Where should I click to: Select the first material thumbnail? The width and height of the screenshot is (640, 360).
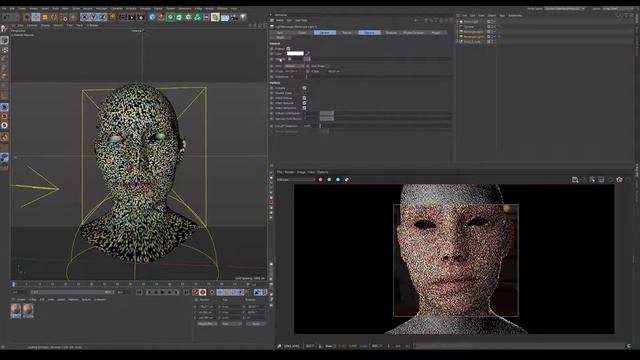(16, 311)
